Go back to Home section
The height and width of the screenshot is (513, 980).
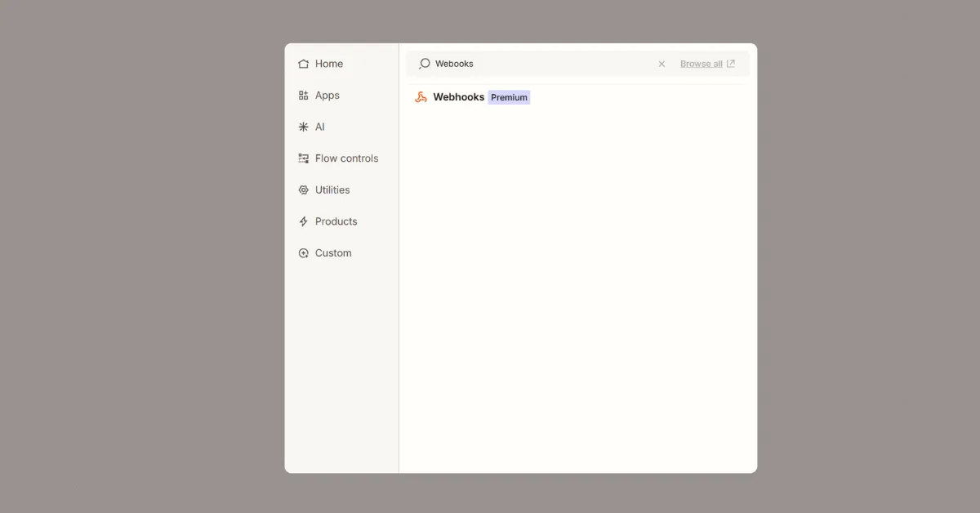coord(328,64)
